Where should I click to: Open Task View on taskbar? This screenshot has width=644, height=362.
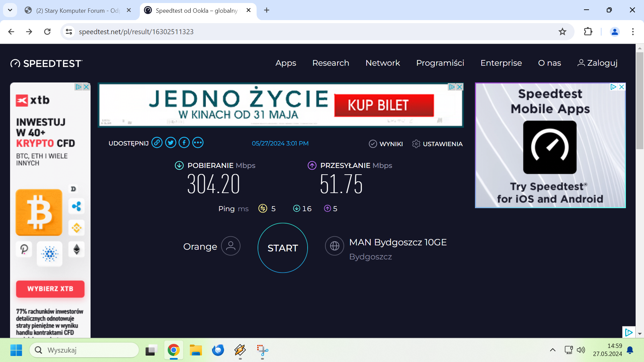pyautogui.click(x=152, y=350)
